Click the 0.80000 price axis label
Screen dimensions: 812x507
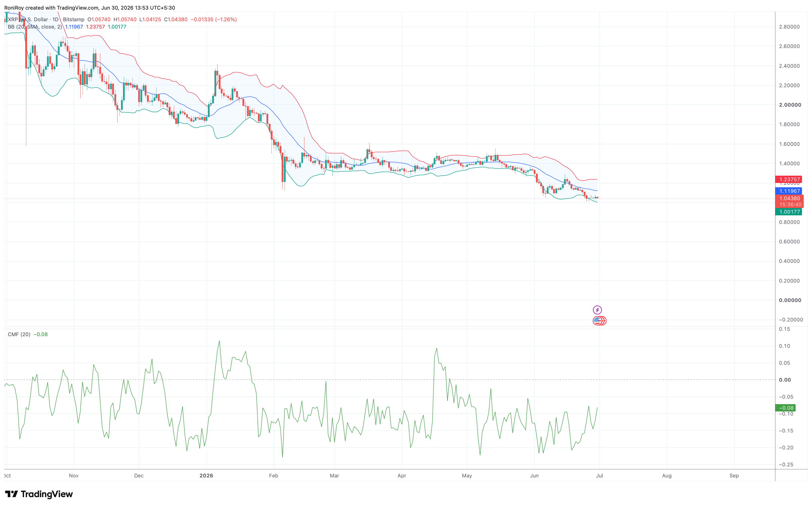point(789,222)
